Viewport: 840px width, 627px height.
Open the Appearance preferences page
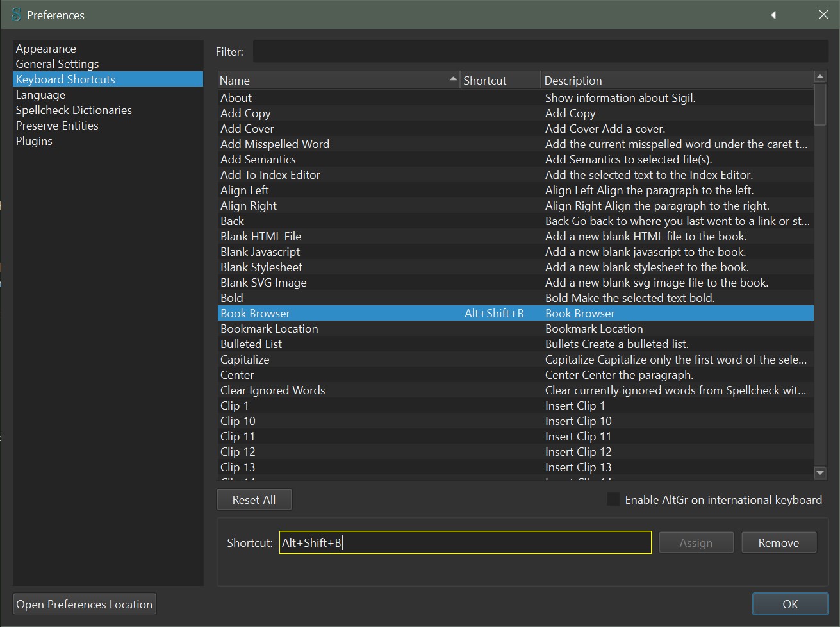108,49
